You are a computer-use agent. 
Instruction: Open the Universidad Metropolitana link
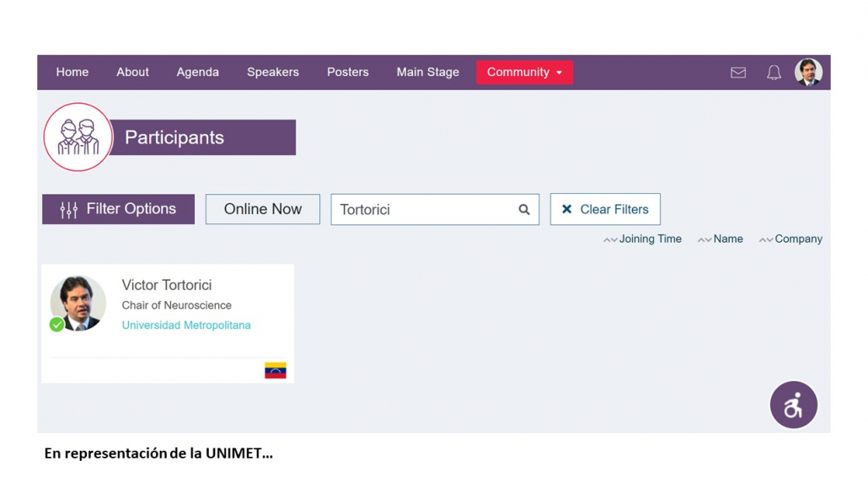coord(186,325)
